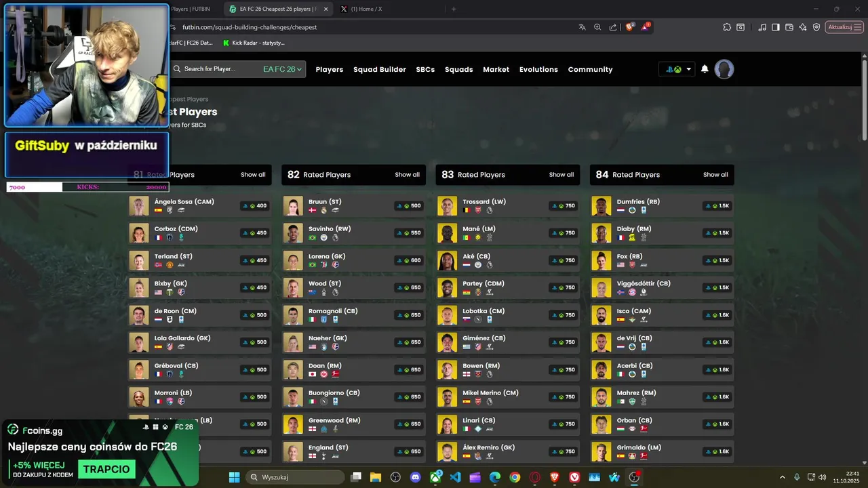
Task: Open the Squads menu
Action: 459,69
